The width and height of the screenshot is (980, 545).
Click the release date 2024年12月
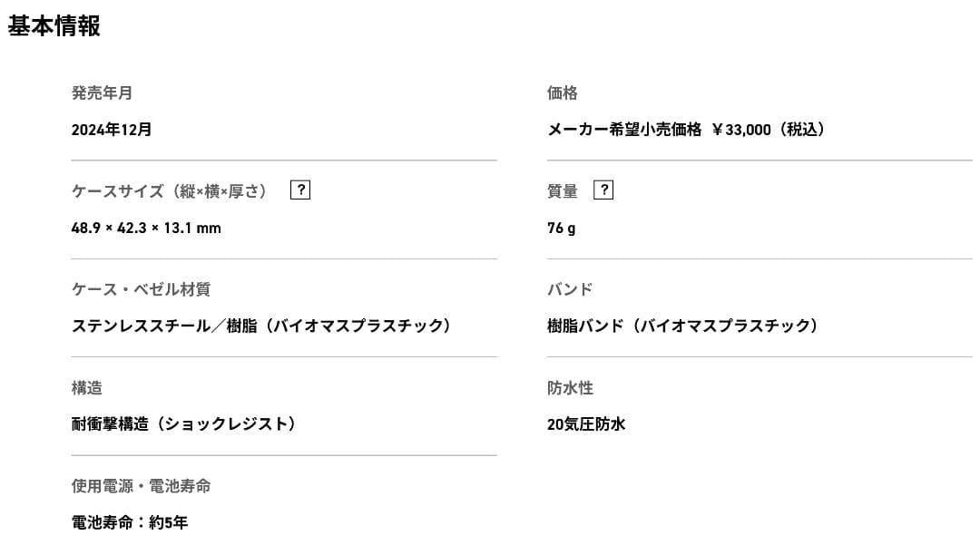112,130
